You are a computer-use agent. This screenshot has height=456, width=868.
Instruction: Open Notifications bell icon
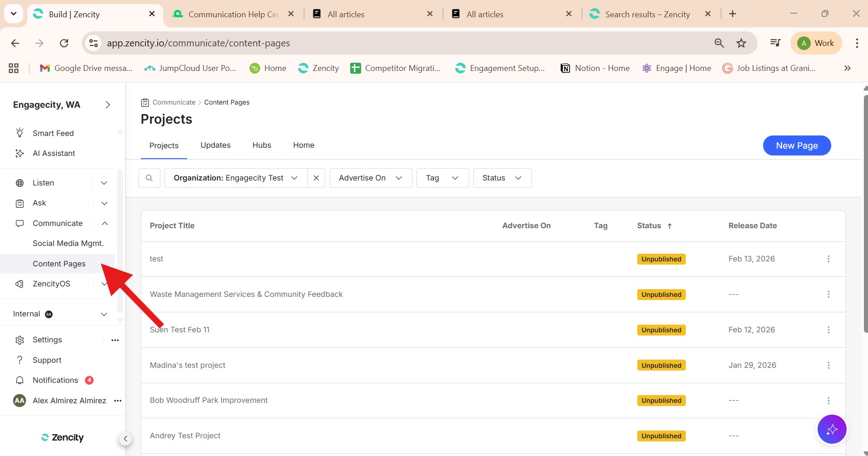point(20,380)
